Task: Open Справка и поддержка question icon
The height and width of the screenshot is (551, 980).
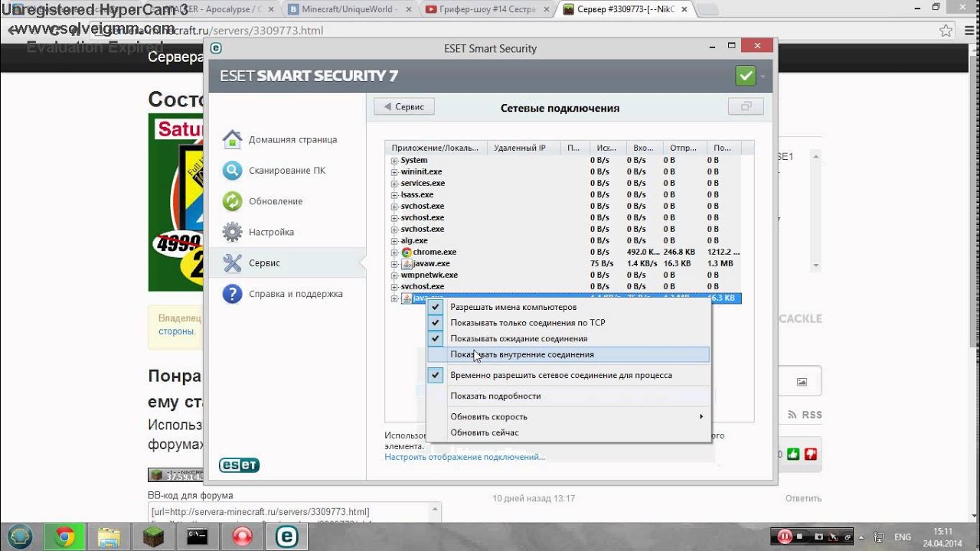Action: (232, 294)
